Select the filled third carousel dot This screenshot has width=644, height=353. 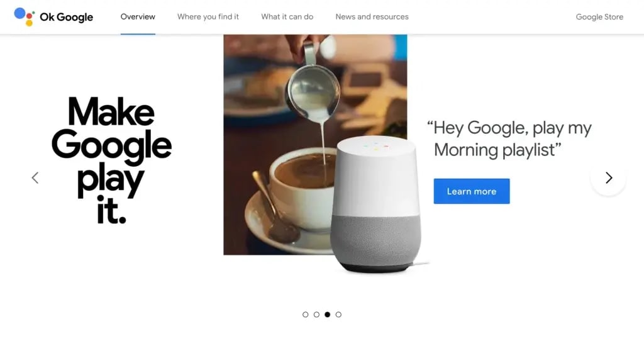(327, 315)
